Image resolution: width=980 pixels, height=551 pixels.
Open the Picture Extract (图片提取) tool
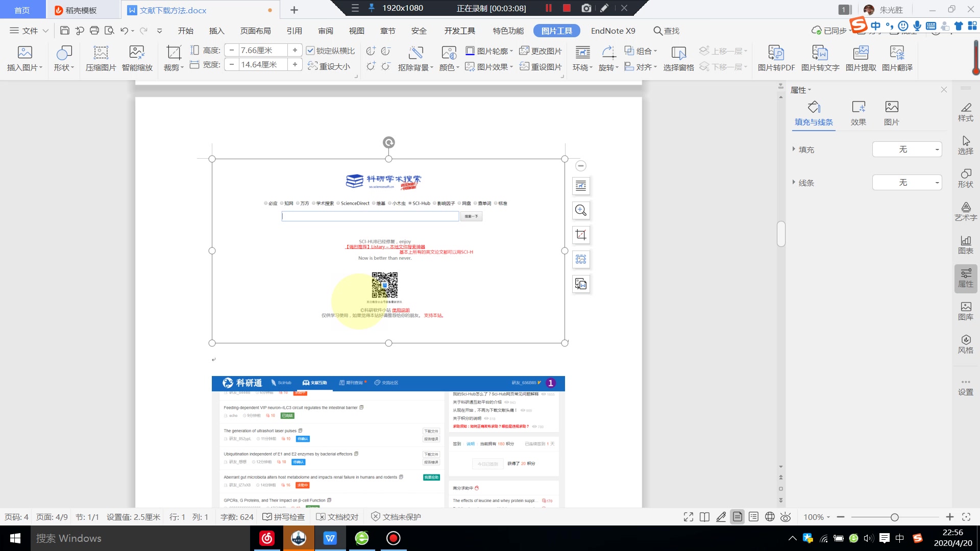pos(861,58)
